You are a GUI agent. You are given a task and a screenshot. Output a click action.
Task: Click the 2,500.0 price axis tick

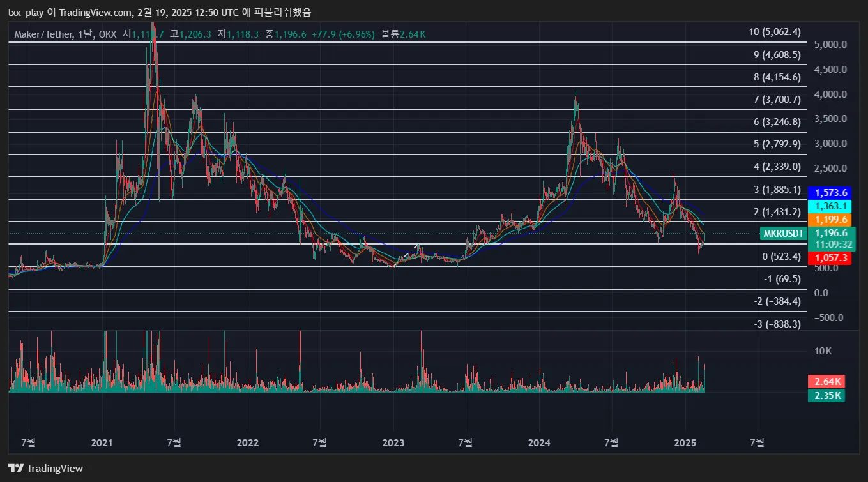(x=831, y=169)
